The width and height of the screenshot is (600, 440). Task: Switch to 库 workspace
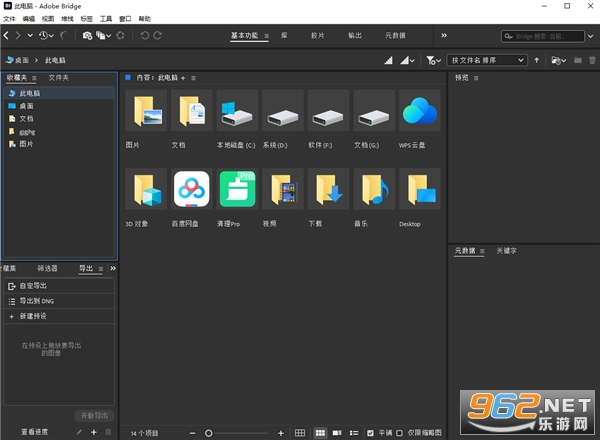284,36
